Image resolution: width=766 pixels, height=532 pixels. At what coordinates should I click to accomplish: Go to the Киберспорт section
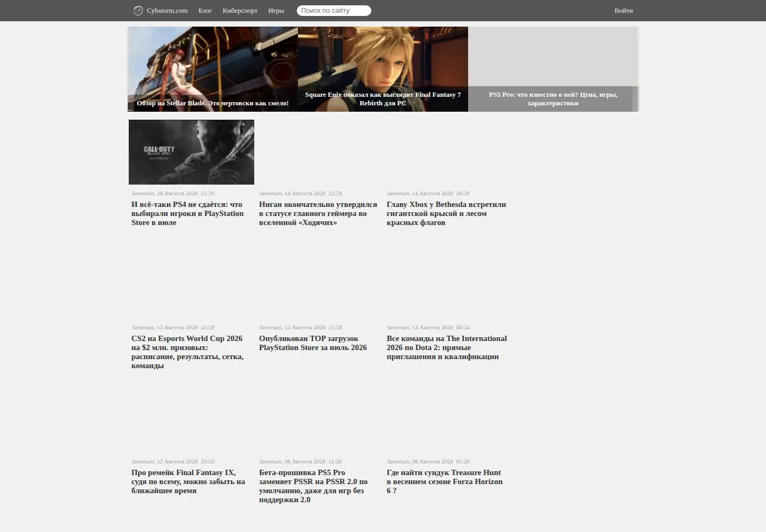click(x=240, y=11)
